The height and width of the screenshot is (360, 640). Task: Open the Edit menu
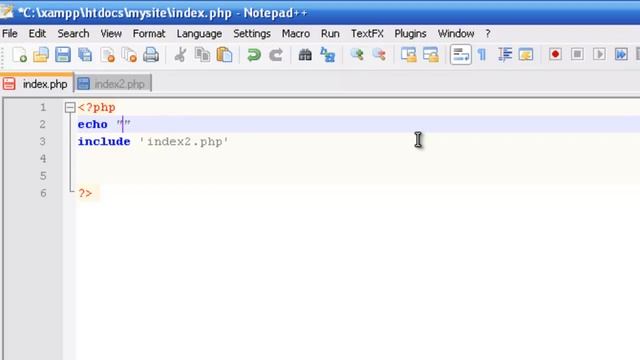(x=37, y=33)
